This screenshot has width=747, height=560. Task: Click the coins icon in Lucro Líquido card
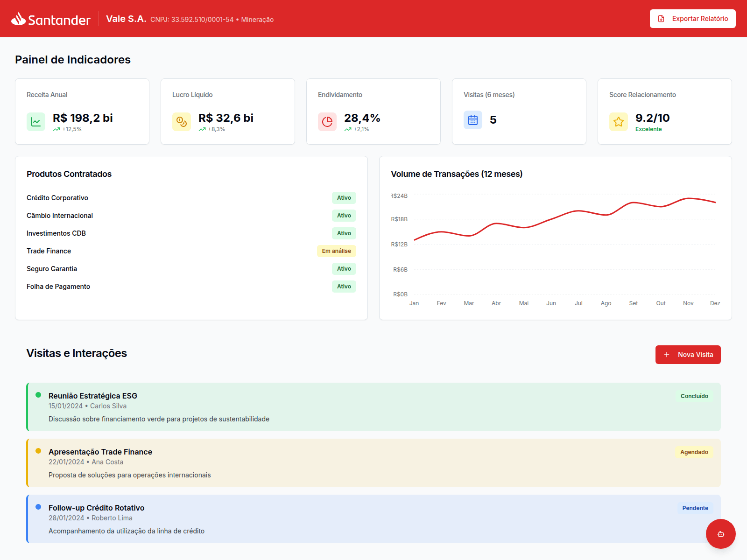(182, 122)
